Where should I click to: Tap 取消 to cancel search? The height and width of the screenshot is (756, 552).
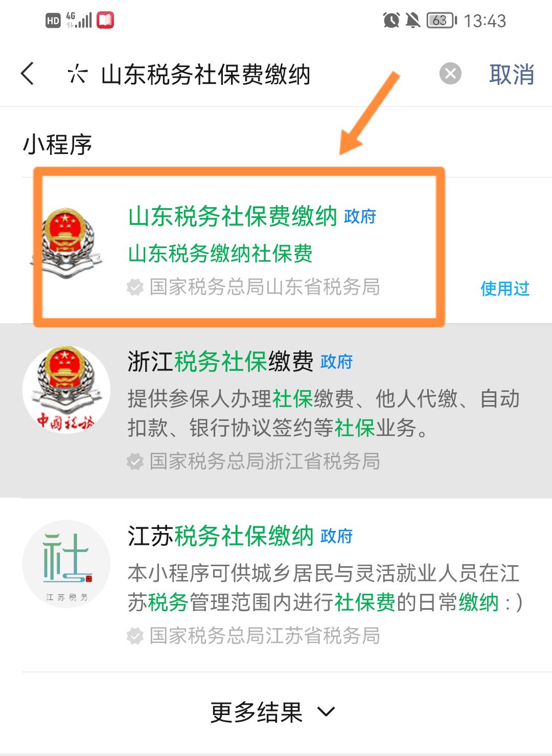[x=512, y=74]
